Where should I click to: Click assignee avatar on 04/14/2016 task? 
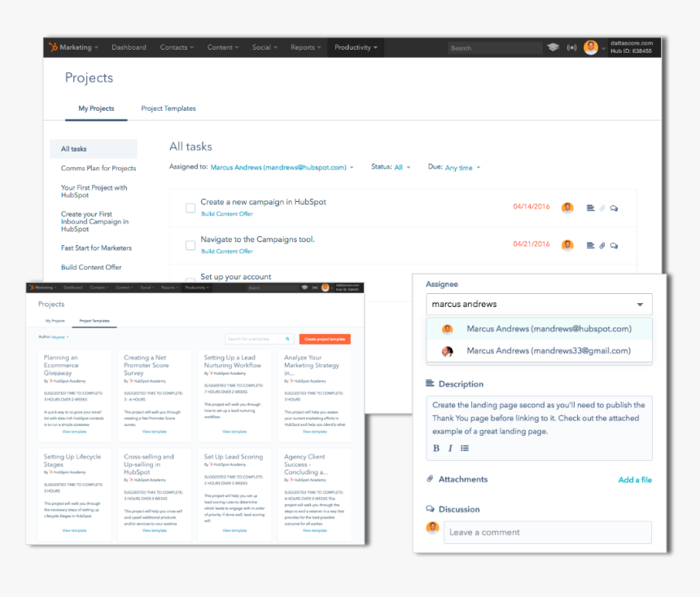567,208
